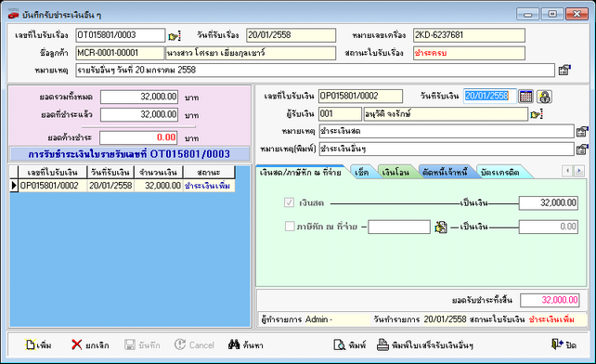Click the ยกเลิก button
The image size is (596, 364).
90,345
